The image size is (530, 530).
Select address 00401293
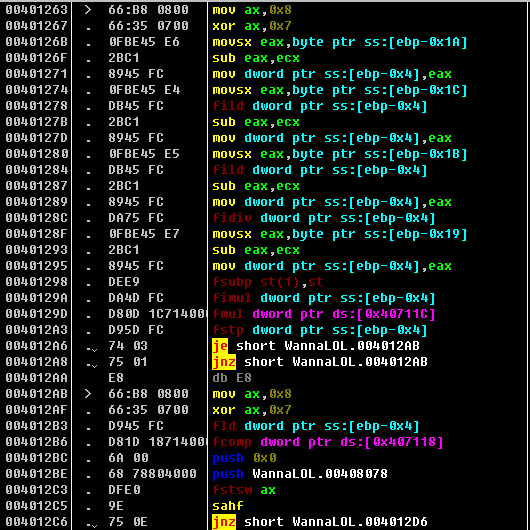click(x=37, y=250)
